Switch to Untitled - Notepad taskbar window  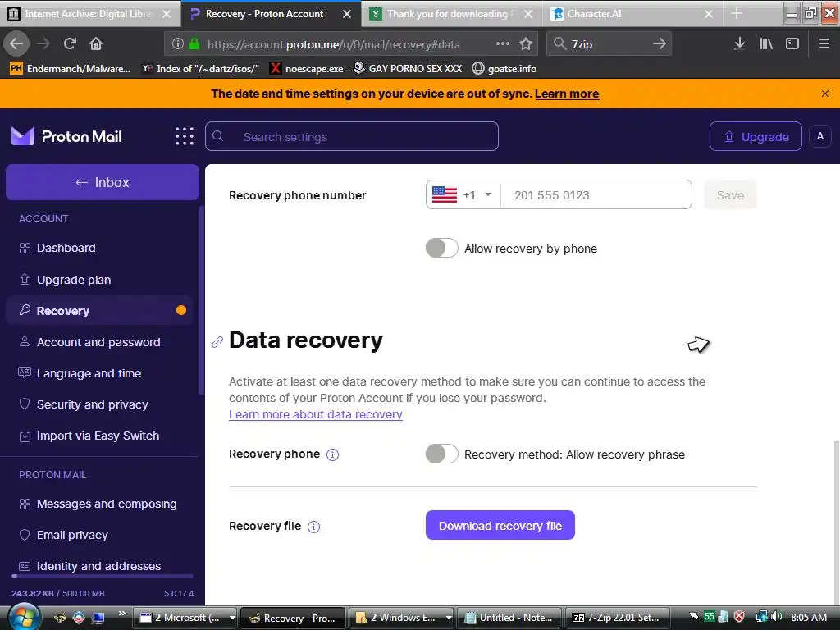(509, 618)
